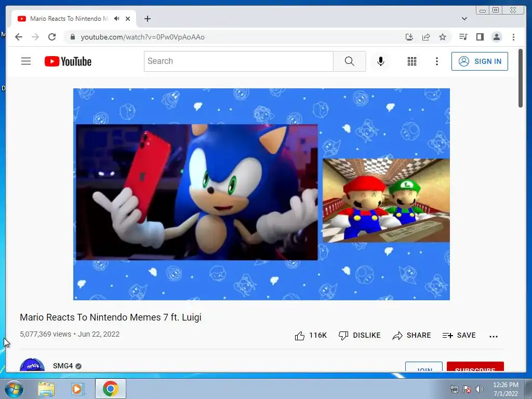Image resolution: width=532 pixels, height=399 pixels.
Task: Open YouTube settings three-dot menu
Action: 436,61
